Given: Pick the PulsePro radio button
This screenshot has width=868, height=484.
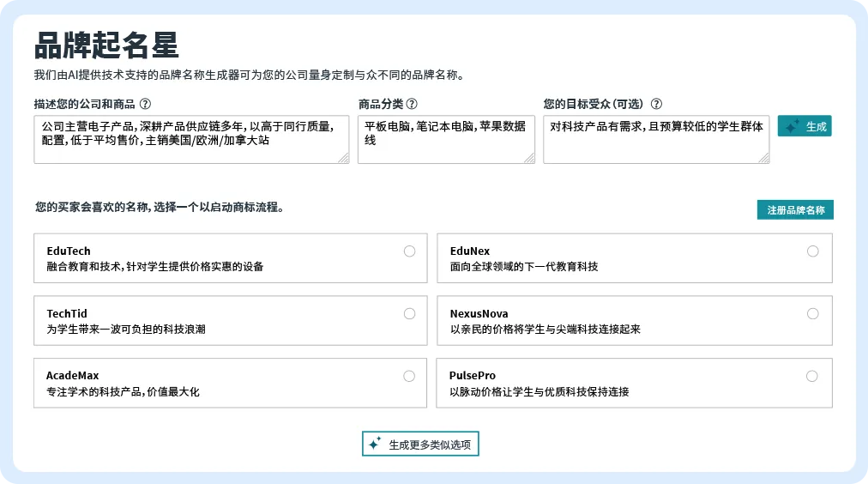Looking at the screenshot, I should click(x=812, y=376).
